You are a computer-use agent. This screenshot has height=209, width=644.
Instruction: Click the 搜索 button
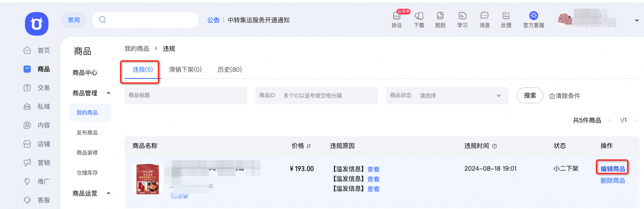click(530, 95)
